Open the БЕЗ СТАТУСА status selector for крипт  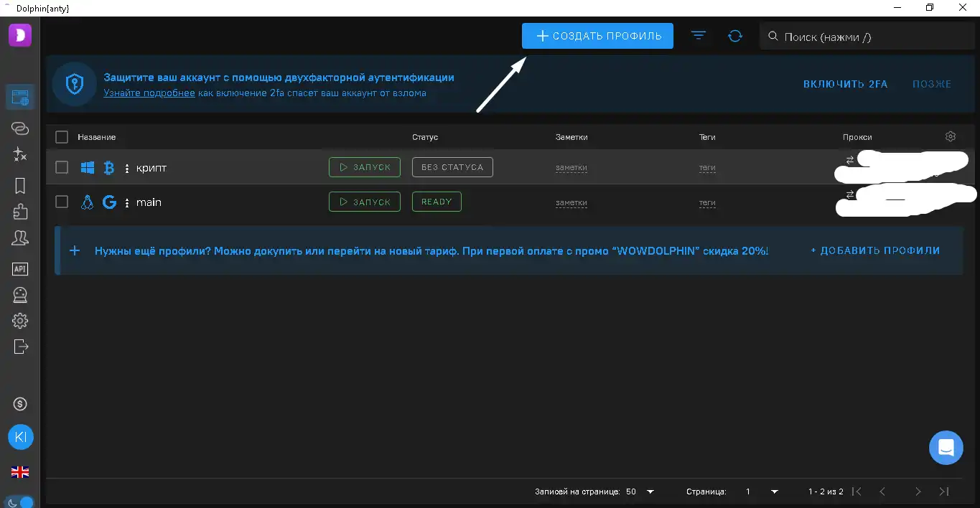(x=452, y=167)
